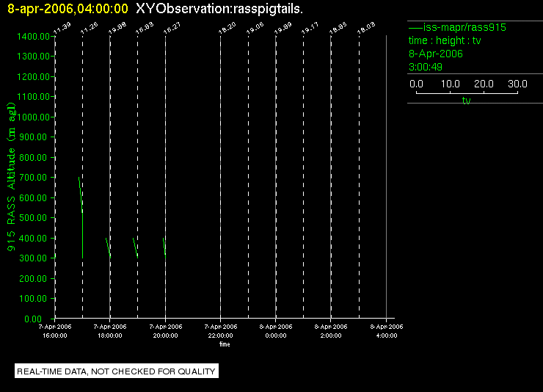The height and width of the screenshot is (392, 543).
Task: Click the '11.26' profile value label
Action: (x=90, y=28)
